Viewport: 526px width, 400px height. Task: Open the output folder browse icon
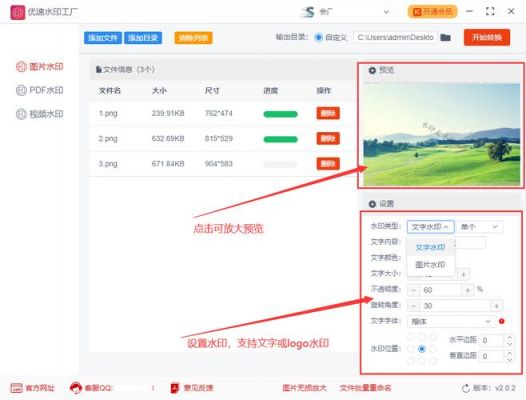[445, 38]
